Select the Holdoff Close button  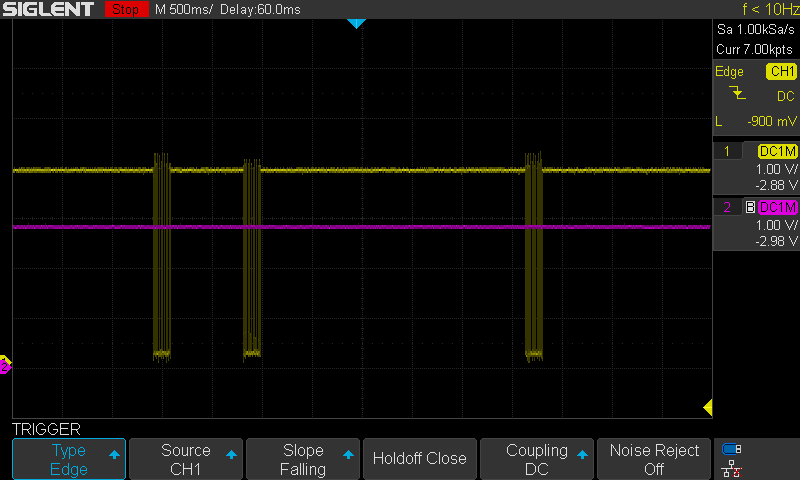point(419,459)
